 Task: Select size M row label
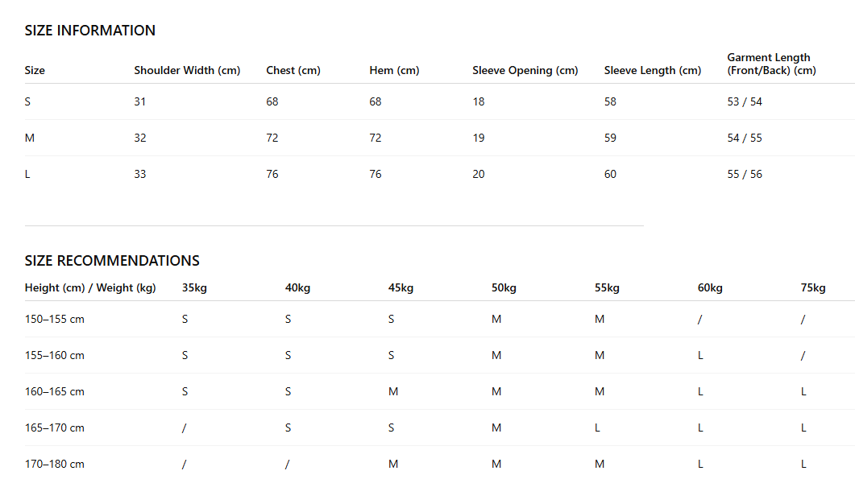[30, 138]
